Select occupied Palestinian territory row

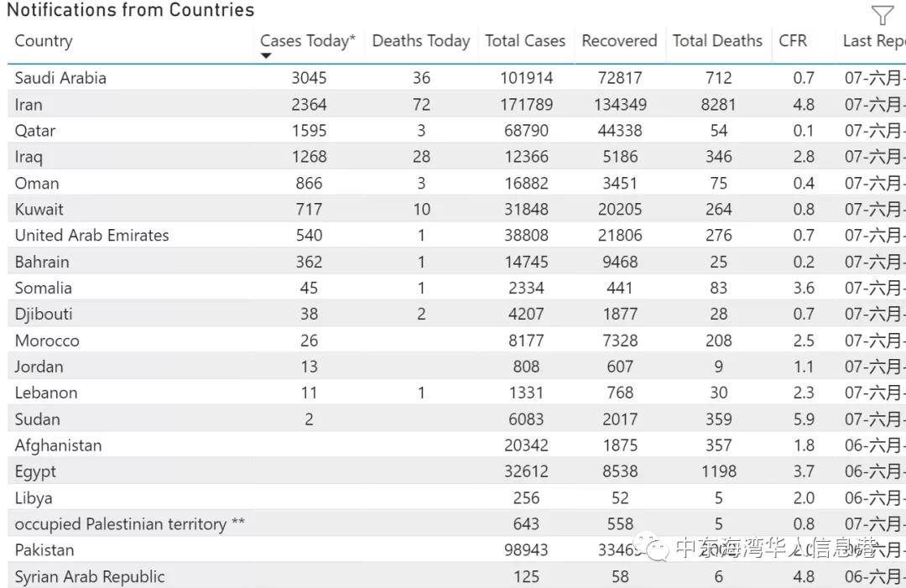pyautogui.click(x=129, y=524)
